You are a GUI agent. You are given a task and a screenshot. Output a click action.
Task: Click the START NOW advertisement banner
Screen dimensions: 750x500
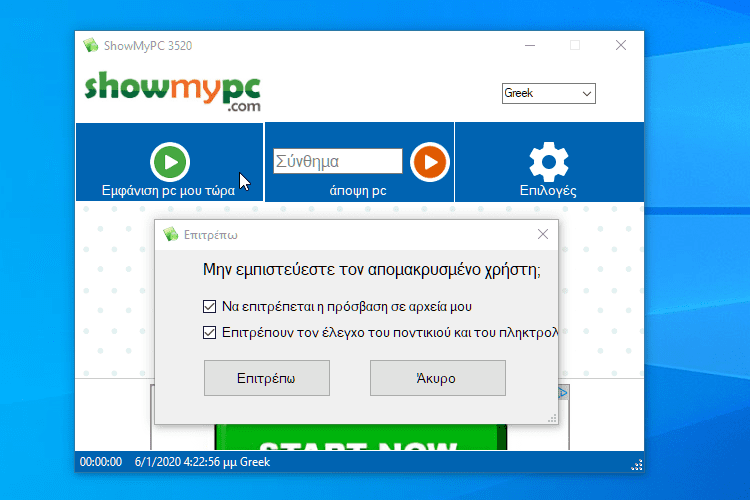pyautogui.click(x=361, y=437)
